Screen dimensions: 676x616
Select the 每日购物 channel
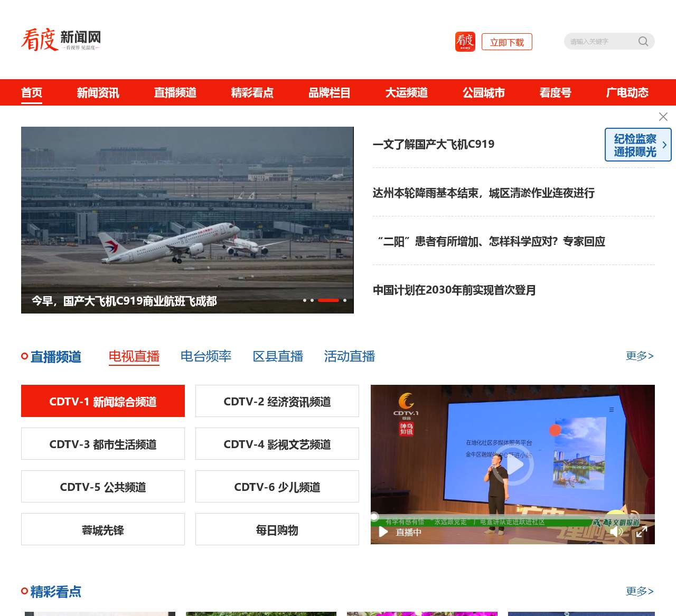[x=277, y=529]
